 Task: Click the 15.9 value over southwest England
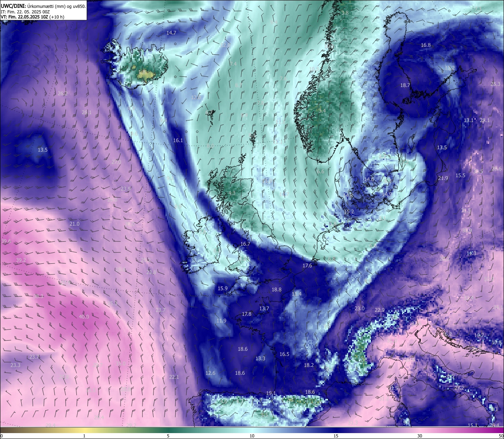(222, 289)
